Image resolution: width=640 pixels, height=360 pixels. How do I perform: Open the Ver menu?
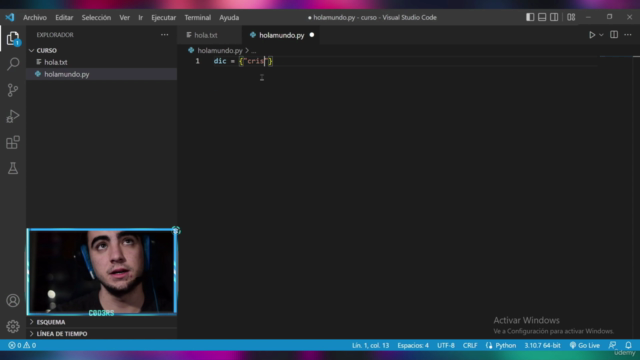point(124,18)
